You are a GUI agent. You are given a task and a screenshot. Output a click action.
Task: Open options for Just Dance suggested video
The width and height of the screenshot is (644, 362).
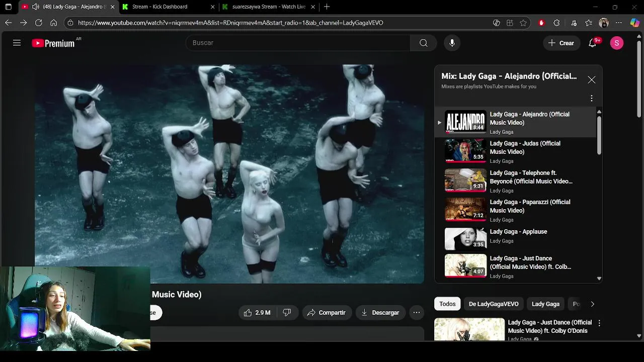[599, 323]
